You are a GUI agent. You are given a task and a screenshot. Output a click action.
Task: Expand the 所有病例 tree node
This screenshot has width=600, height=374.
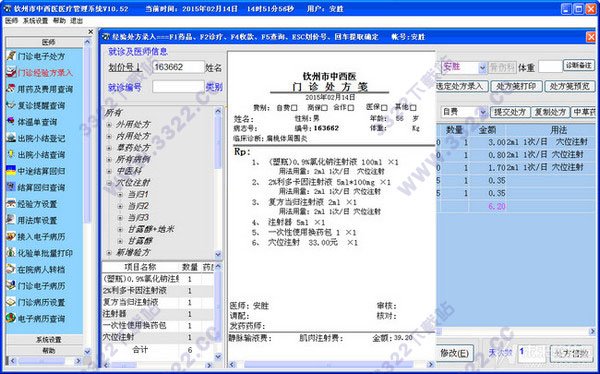point(109,160)
